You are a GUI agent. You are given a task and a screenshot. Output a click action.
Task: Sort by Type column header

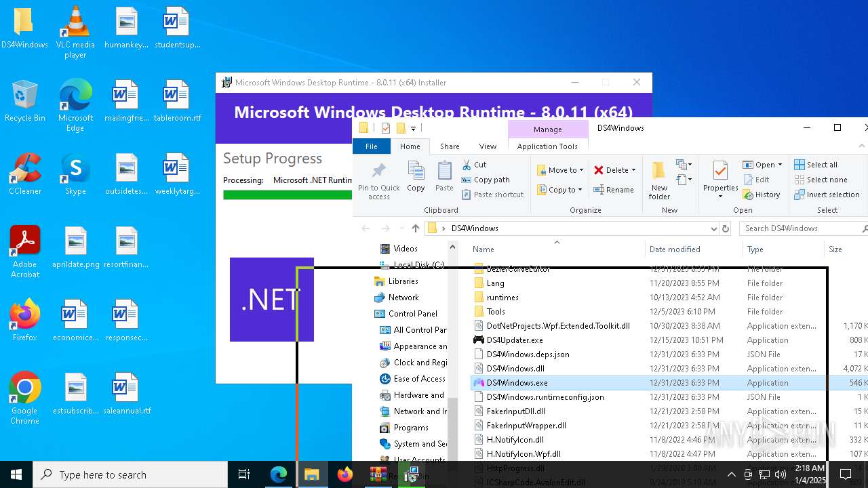(783, 249)
